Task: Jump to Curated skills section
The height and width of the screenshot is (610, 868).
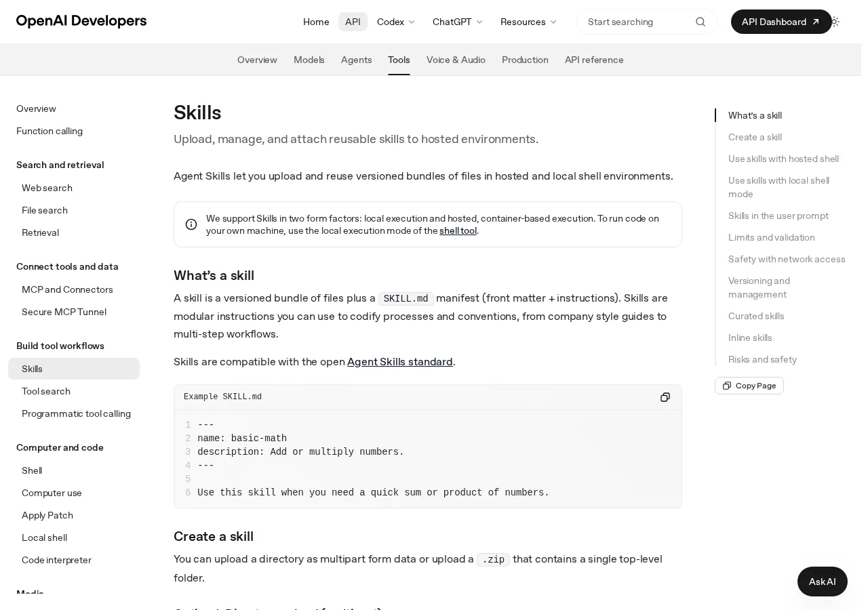Action: pyautogui.click(x=756, y=316)
